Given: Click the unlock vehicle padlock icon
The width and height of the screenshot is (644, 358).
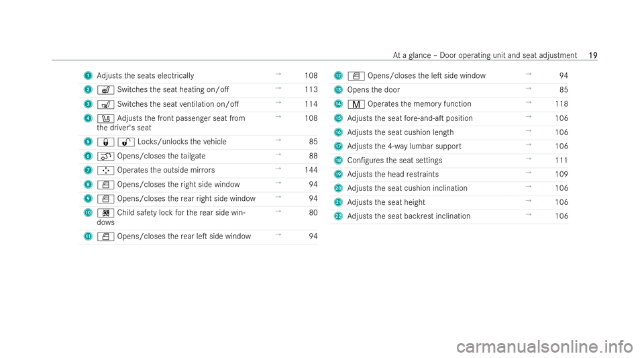Looking at the screenshot, I should pos(126,142).
